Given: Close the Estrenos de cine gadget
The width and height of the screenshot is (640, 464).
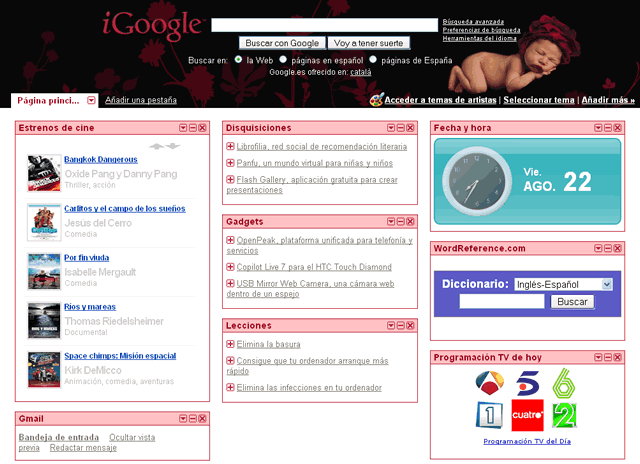Looking at the screenshot, I should point(202,128).
